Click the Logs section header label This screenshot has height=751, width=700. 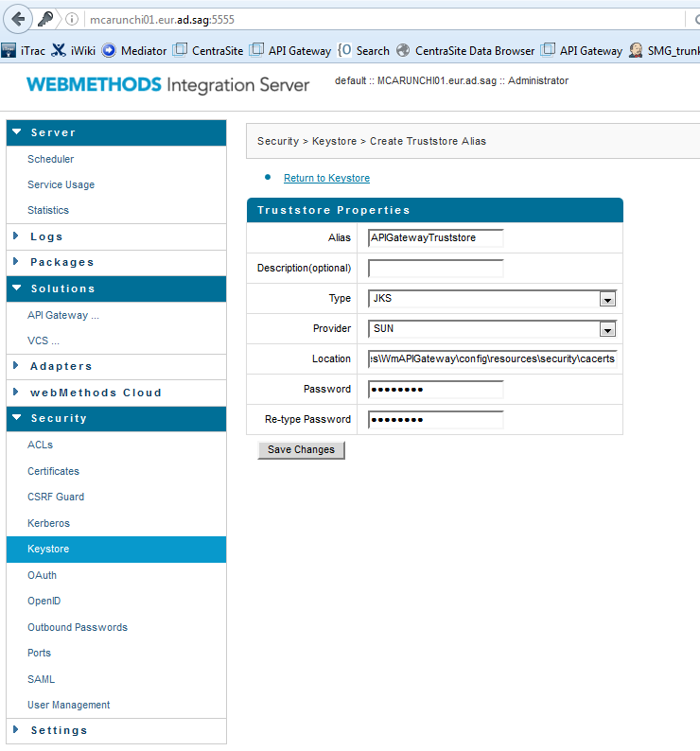point(46,236)
